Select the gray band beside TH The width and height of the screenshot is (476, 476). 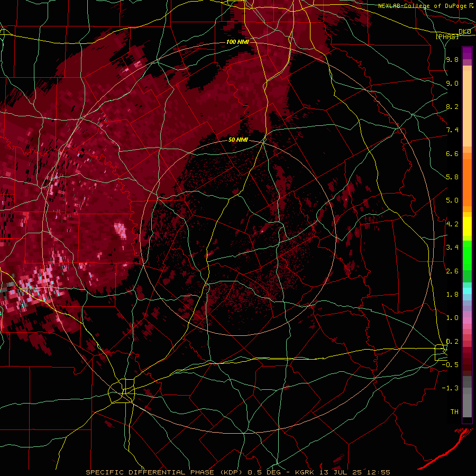coord(467,407)
